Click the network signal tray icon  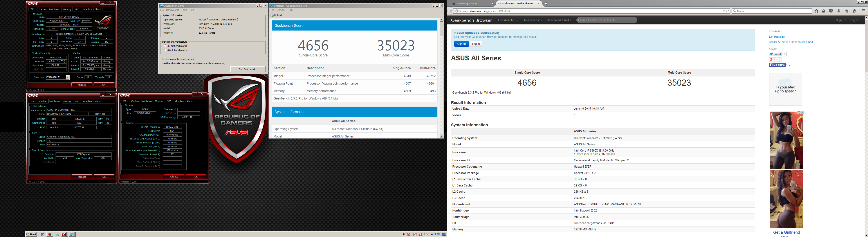point(420,234)
